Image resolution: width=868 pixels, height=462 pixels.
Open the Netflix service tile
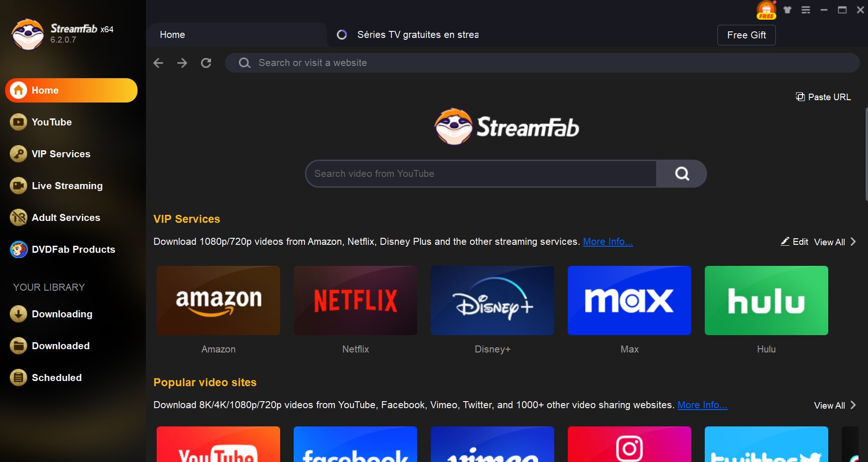click(x=355, y=301)
